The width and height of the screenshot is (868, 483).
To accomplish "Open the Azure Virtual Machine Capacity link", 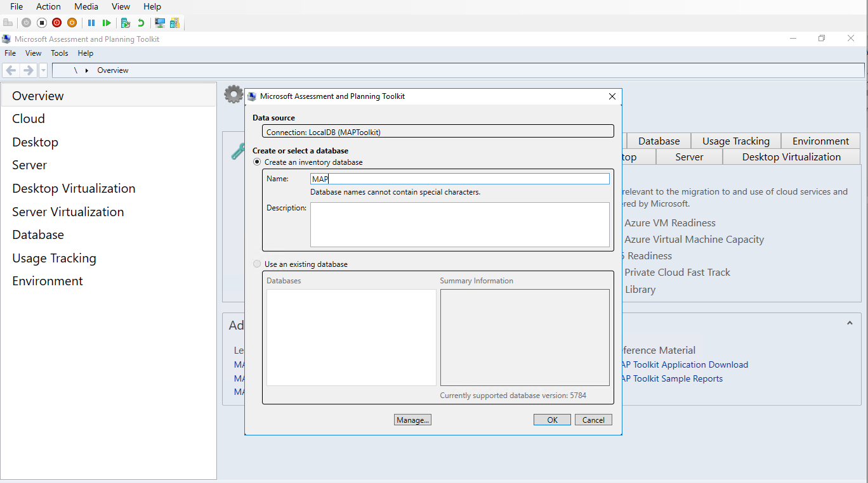I will pos(694,240).
